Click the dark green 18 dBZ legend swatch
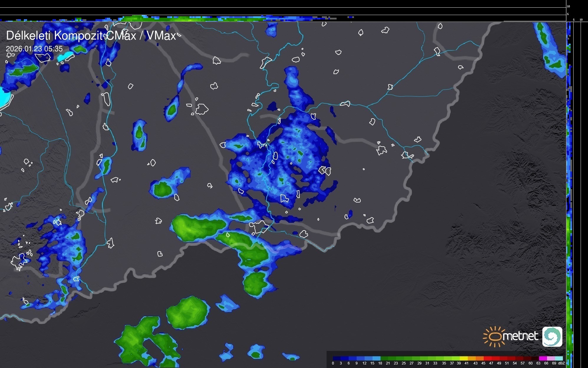This screenshot has height=368, width=588. 384,358
